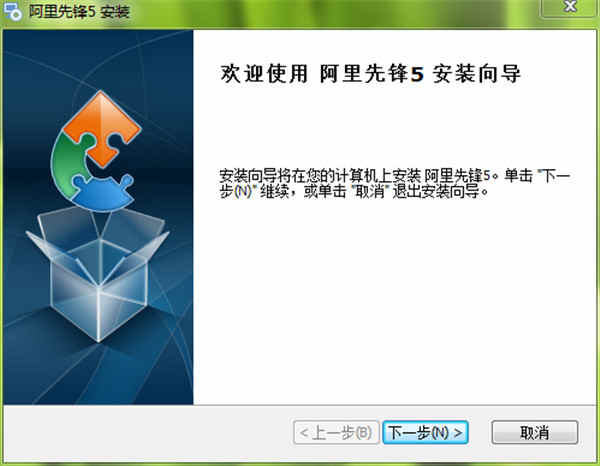Viewport: 600px width, 466px height.
Task: Click the install description paragraph text
Action: 395,183
